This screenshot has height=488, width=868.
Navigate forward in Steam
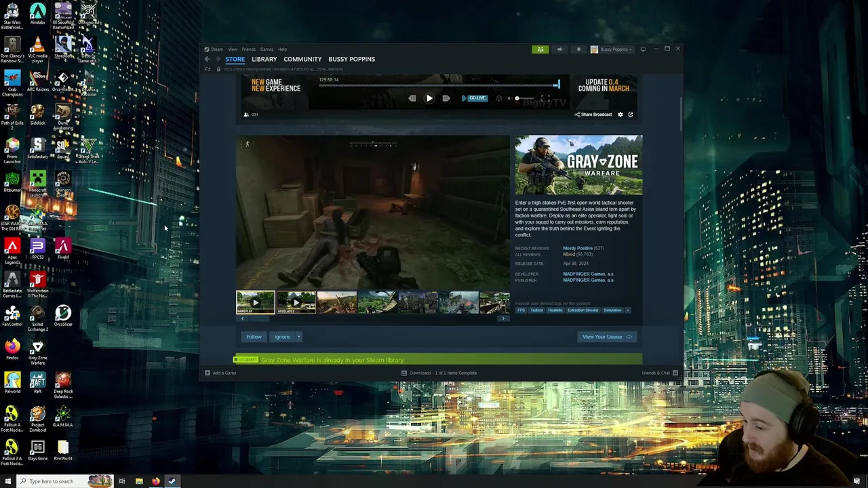click(x=218, y=59)
